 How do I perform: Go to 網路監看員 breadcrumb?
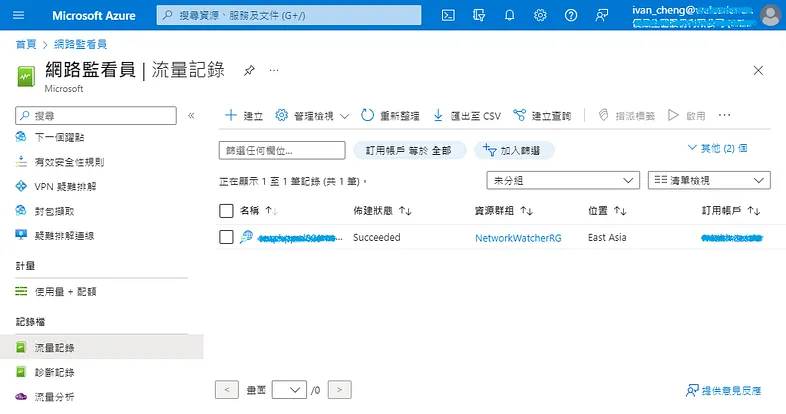[80, 44]
